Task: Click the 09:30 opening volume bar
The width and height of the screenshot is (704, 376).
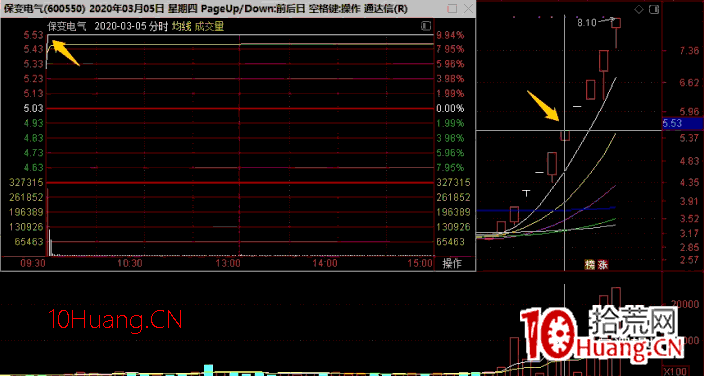Action: [47, 222]
